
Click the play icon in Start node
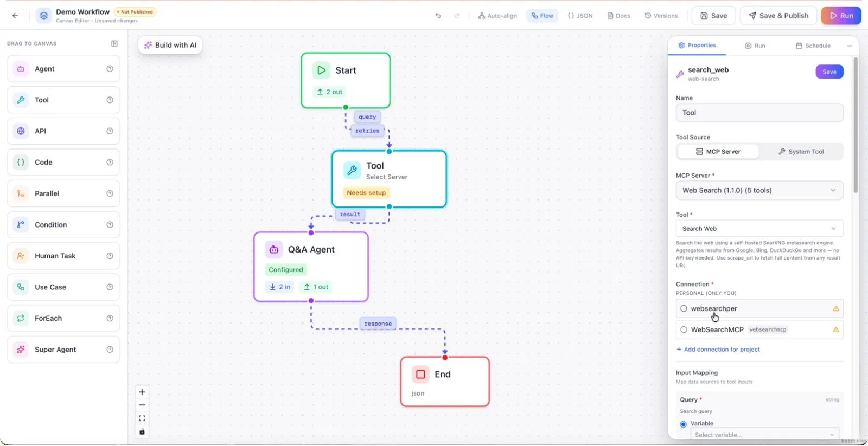coord(321,70)
